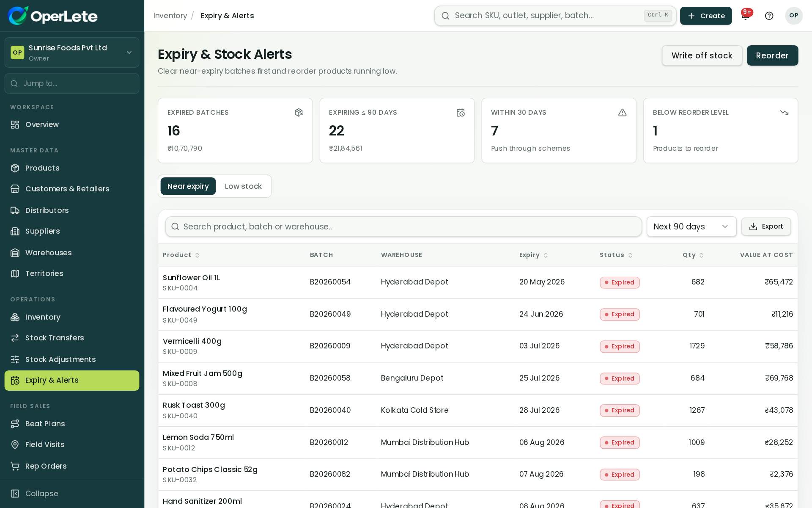Viewport: 812px width, 508px height.
Task: Click batch B20260054 cell
Action: [330, 282]
